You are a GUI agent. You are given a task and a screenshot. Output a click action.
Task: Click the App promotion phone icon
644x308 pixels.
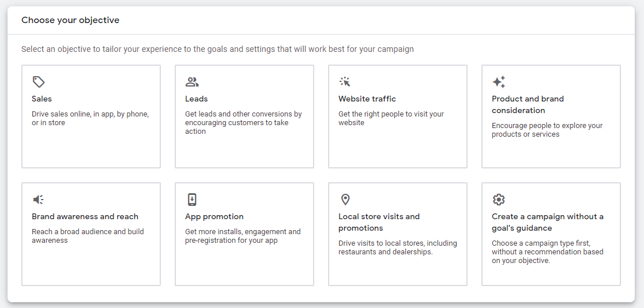[192, 200]
